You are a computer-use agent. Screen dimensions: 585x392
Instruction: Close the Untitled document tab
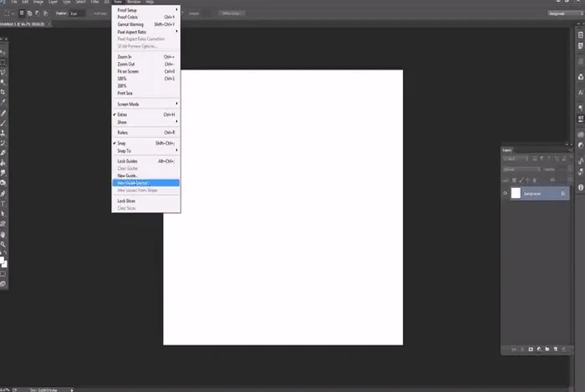click(49, 24)
